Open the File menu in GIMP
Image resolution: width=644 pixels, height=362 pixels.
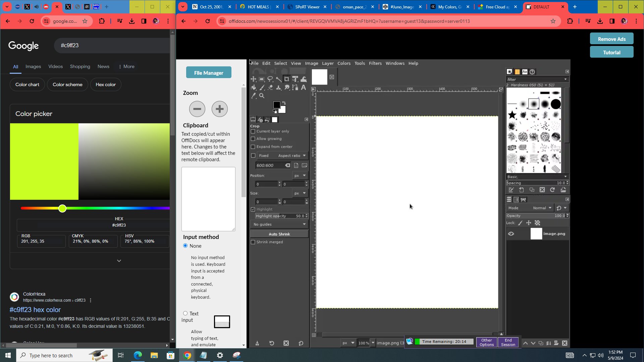(x=255, y=63)
